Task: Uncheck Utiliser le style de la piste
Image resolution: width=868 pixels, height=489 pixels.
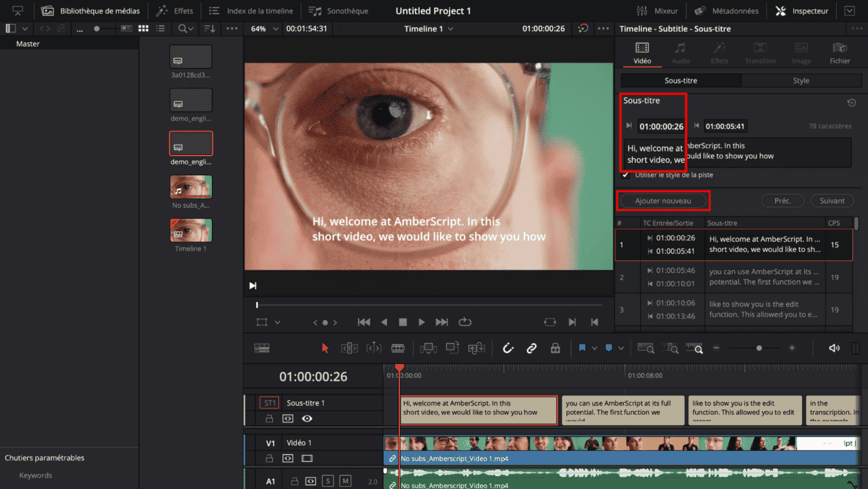Action: (626, 175)
